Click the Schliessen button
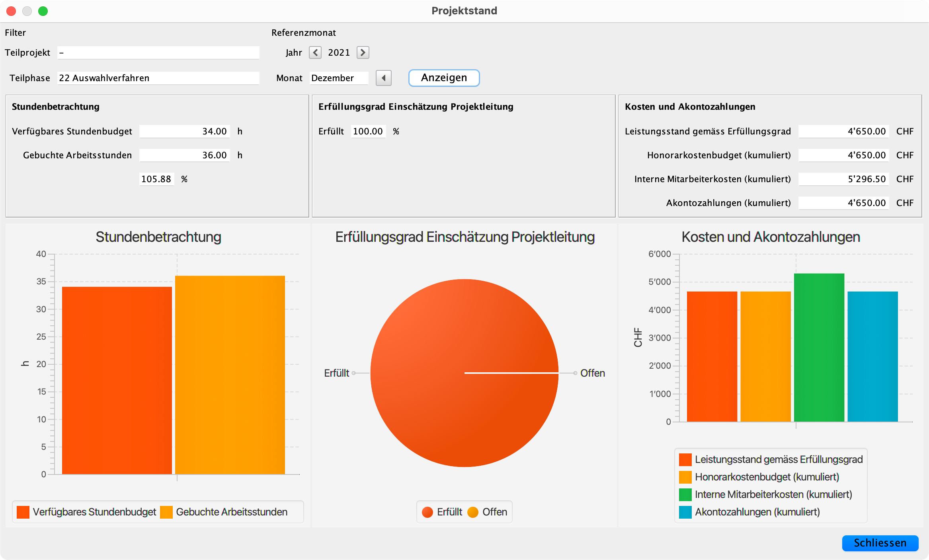 [x=880, y=543]
